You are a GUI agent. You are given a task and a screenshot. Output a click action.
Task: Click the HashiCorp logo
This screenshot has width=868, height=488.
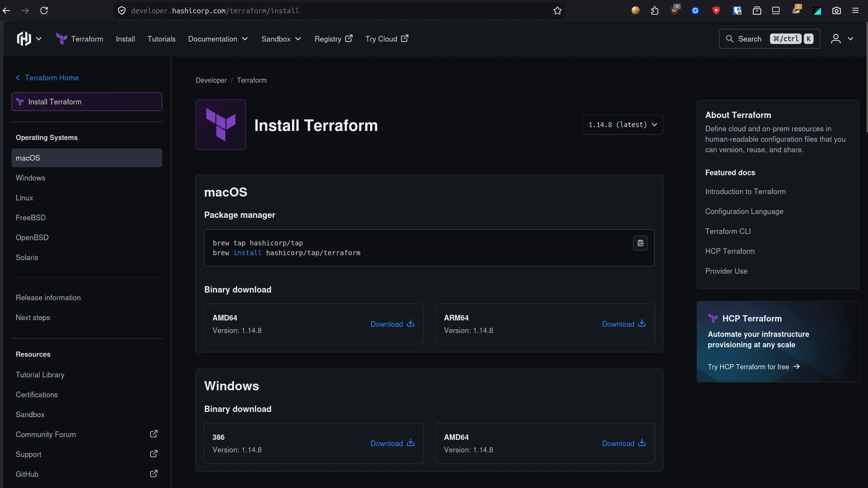coord(24,39)
